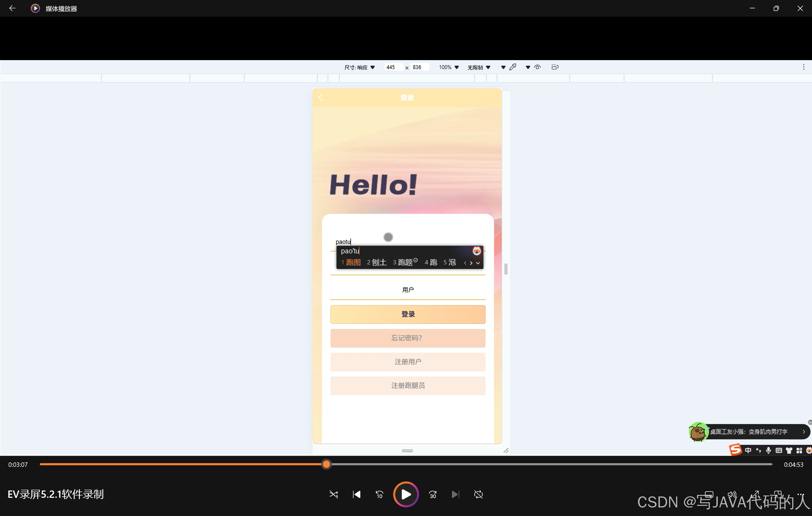Screen dimensions: 812x516
Task: Go to next IME candidate page
Action: (x=471, y=263)
